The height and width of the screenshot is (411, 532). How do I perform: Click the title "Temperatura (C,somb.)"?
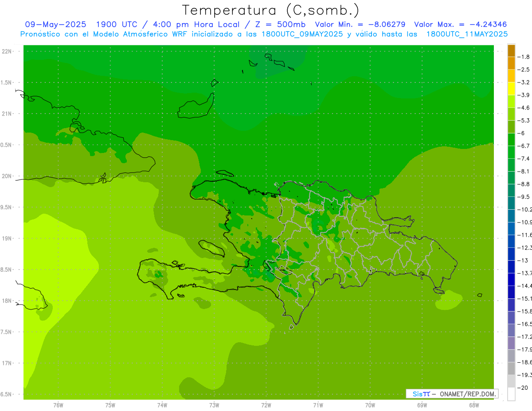271,10
